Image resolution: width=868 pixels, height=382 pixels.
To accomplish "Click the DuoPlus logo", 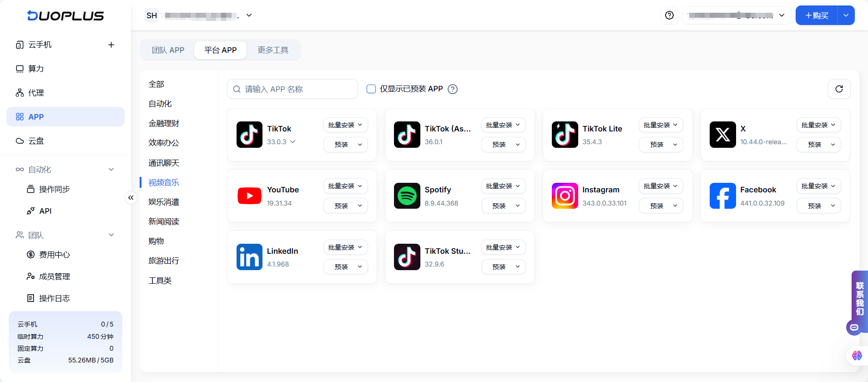I will click(x=66, y=16).
